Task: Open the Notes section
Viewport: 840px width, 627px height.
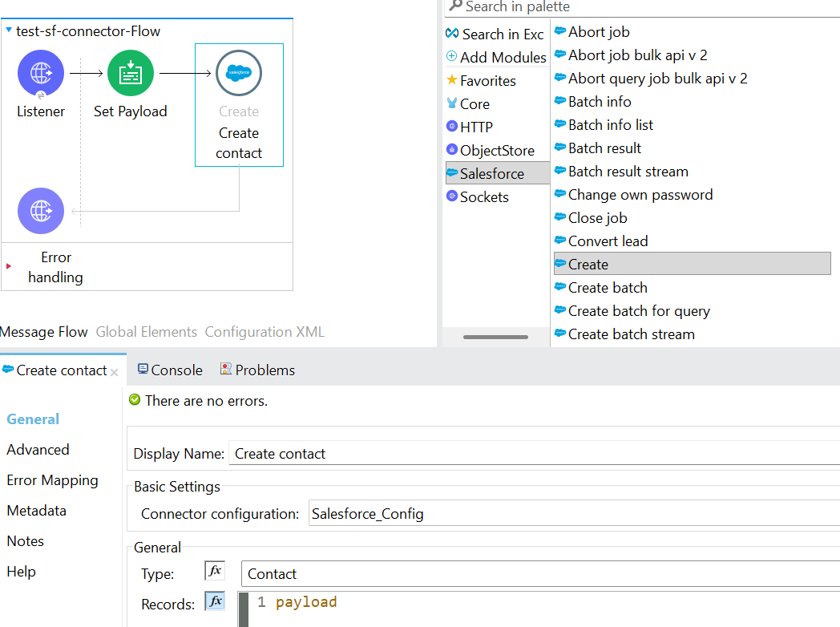Action: [x=25, y=541]
